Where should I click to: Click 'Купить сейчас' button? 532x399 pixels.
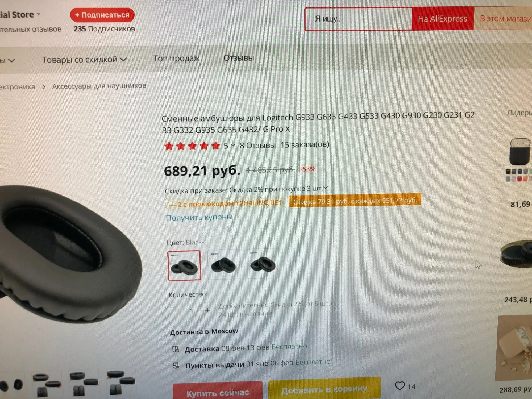(218, 391)
